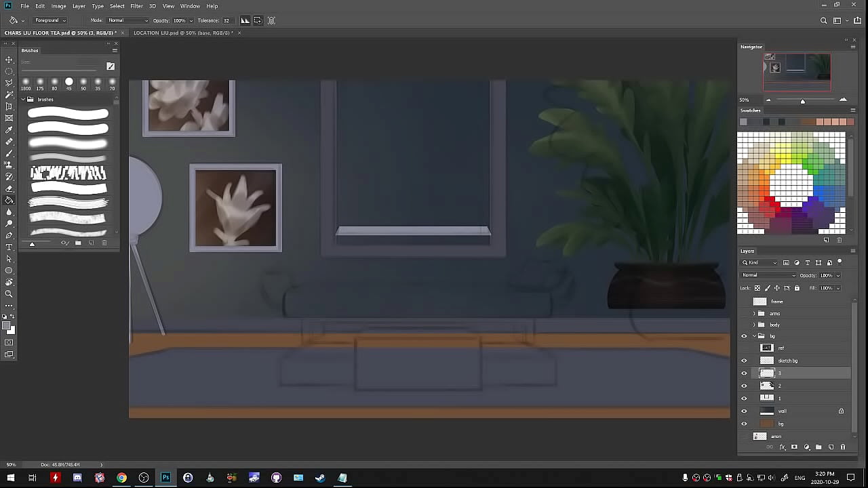
Task: Open the layer blend mode dropdown
Action: pos(769,275)
